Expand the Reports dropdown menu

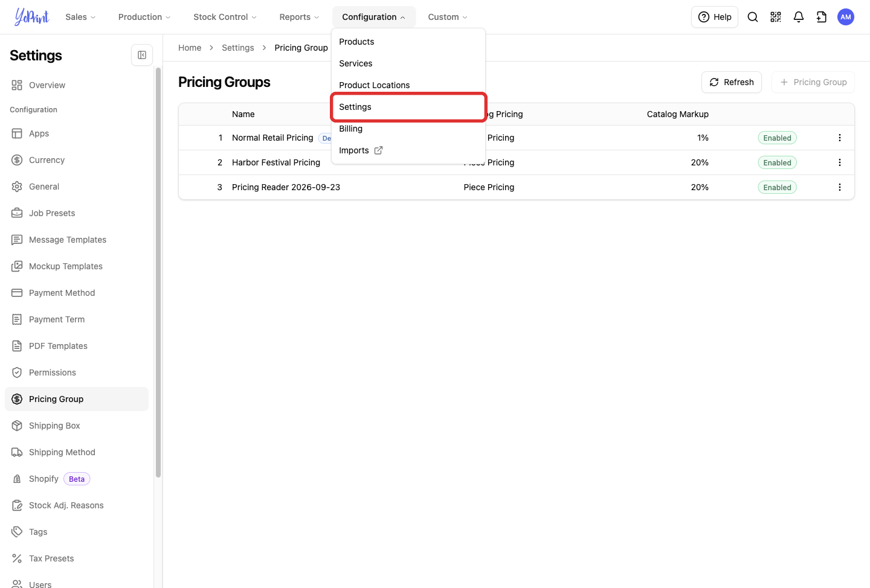[x=299, y=17]
